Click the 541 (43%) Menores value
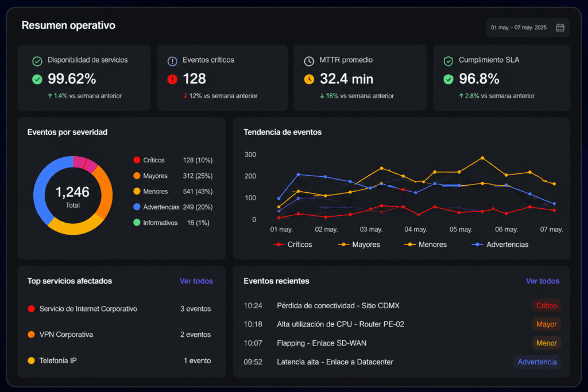This screenshot has height=392, width=588. click(198, 192)
